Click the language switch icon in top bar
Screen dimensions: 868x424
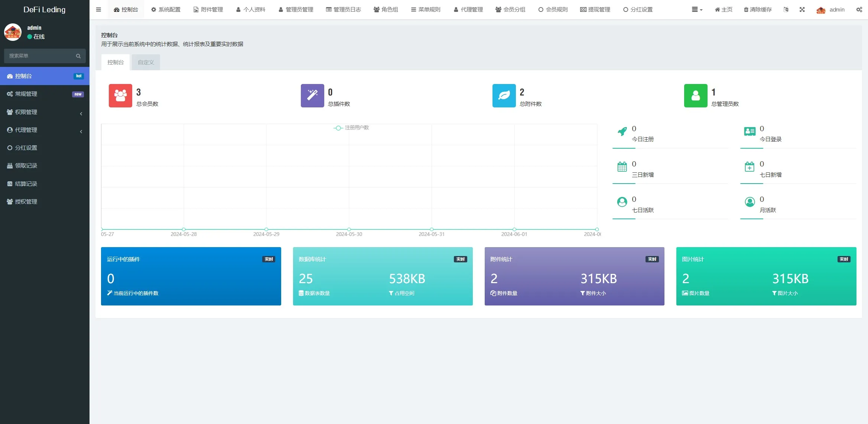point(786,10)
